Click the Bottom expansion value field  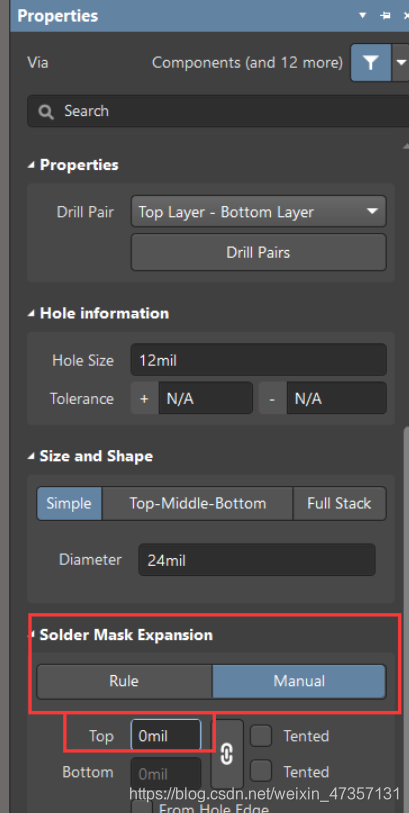click(166, 774)
